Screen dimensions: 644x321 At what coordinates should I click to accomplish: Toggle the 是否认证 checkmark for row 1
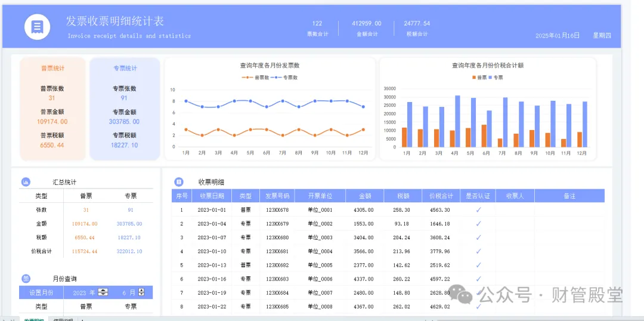(478, 209)
